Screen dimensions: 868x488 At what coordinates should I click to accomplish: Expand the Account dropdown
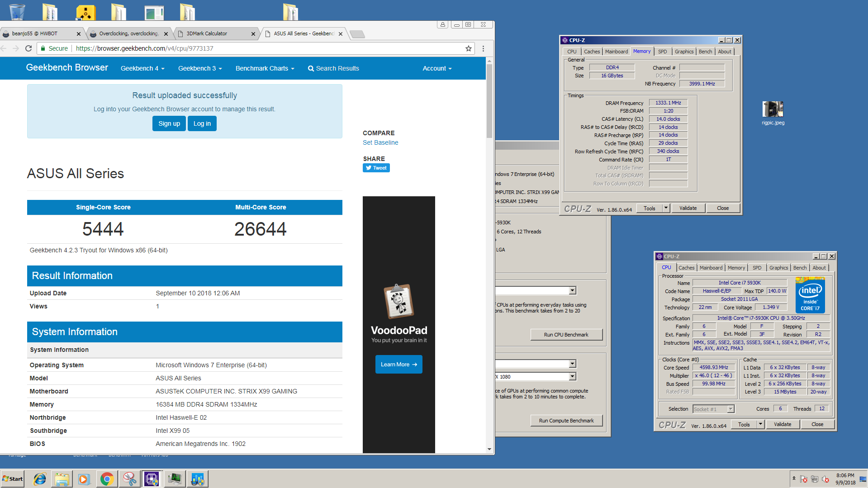[x=437, y=68]
